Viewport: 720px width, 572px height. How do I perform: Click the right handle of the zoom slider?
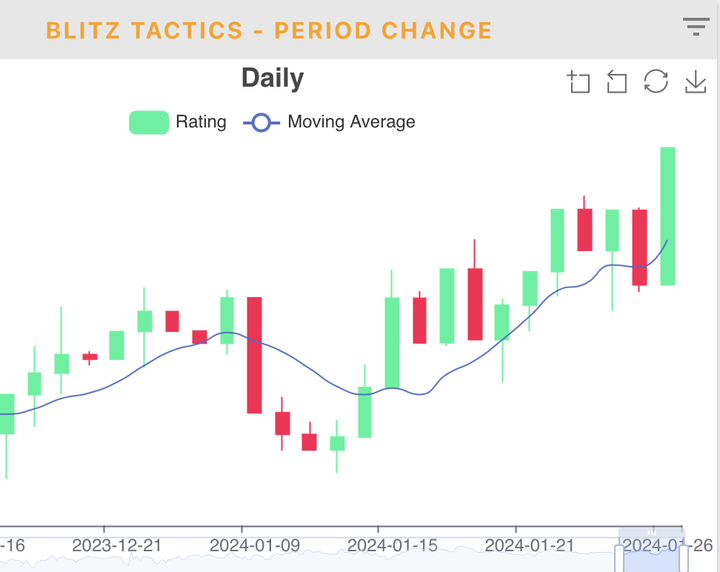(x=684, y=558)
